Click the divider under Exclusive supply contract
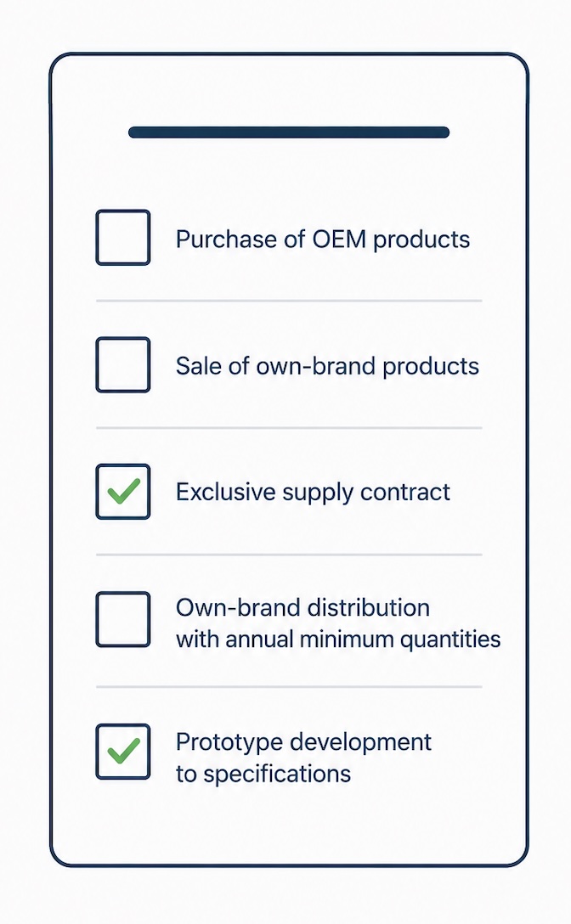 289,555
